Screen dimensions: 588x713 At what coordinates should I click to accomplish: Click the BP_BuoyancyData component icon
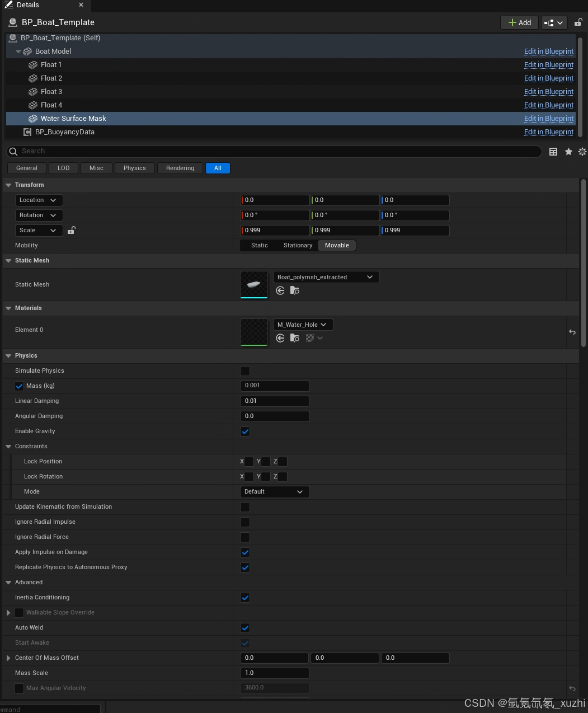pyautogui.click(x=27, y=132)
